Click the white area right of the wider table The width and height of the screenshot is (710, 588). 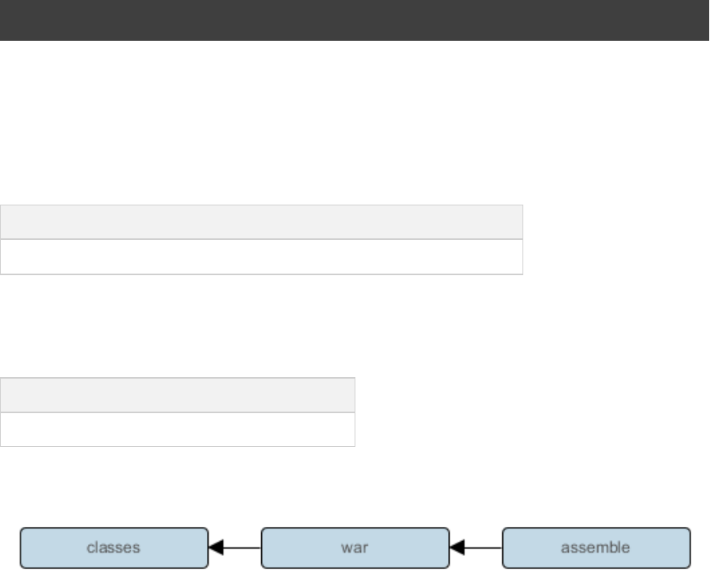pos(616,239)
